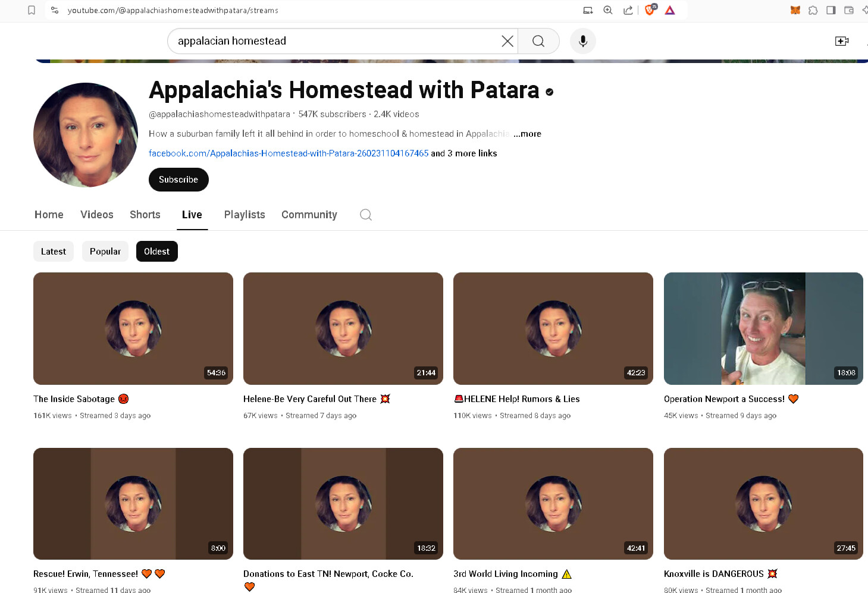Image resolution: width=868 pixels, height=593 pixels.
Task: Click the channel profile avatar
Action: pos(86,135)
